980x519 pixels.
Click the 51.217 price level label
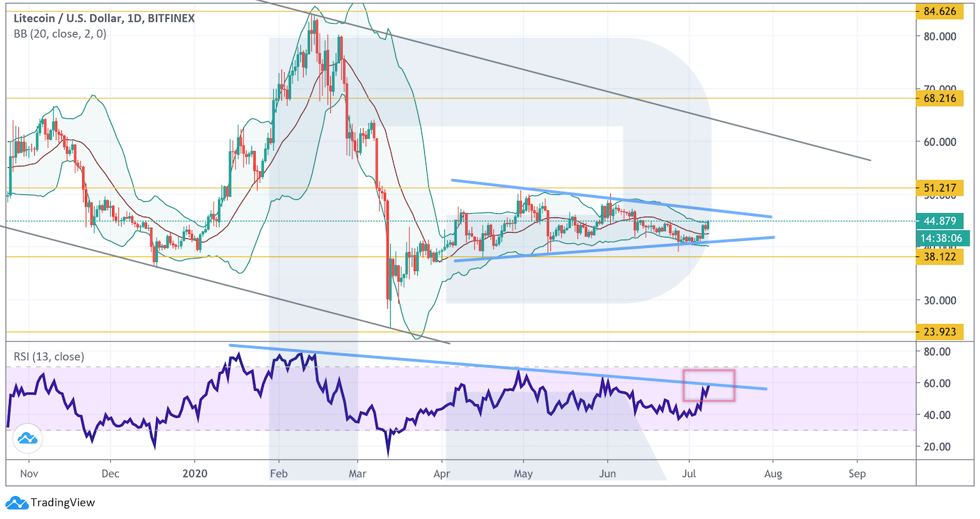tap(940, 187)
